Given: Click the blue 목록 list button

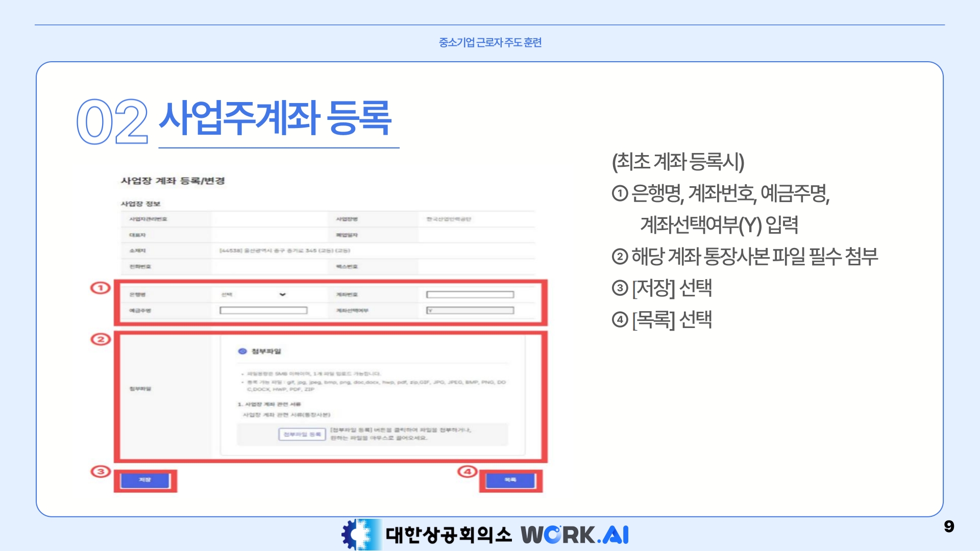Looking at the screenshot, I should pyautogui.click(x=510, y=480).
